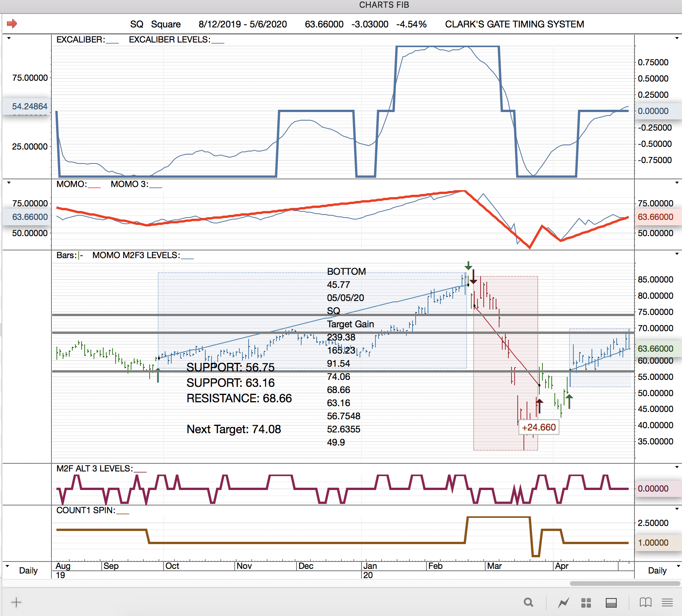Click the Mar label on the date axis

point(494,566)
